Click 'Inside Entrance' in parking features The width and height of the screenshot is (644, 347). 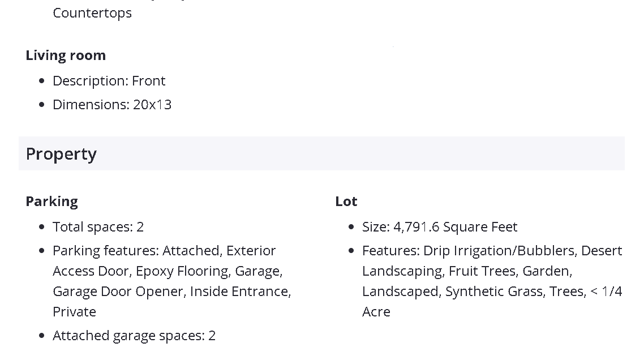coord(239,292)
